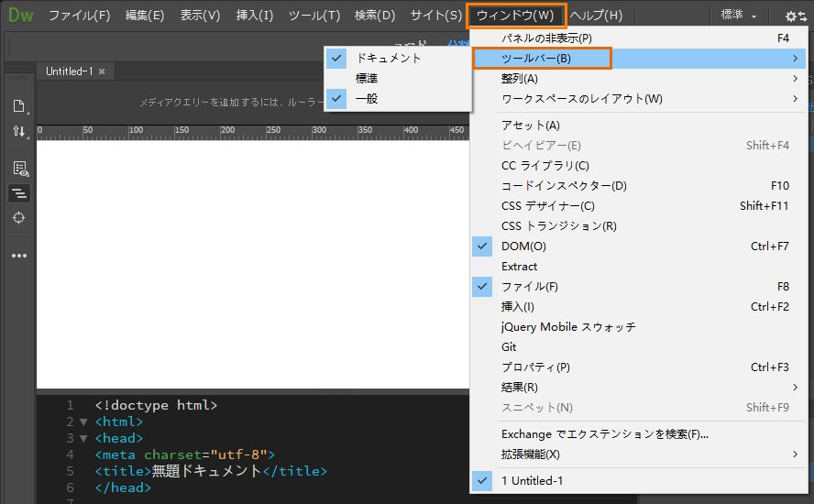
Task: Click the <title>無題ドキュメント</title> code line
Action: [211, 471]
